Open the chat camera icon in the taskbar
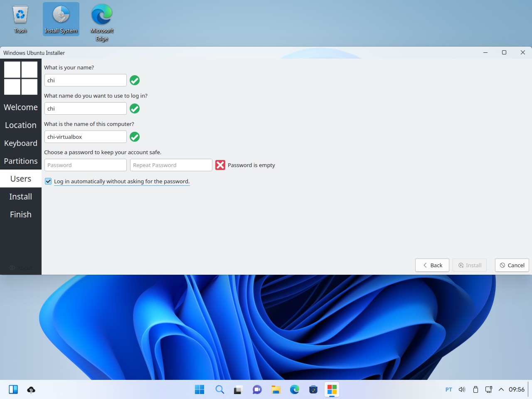Screen dimensions: 532x399 pos(257,389)
